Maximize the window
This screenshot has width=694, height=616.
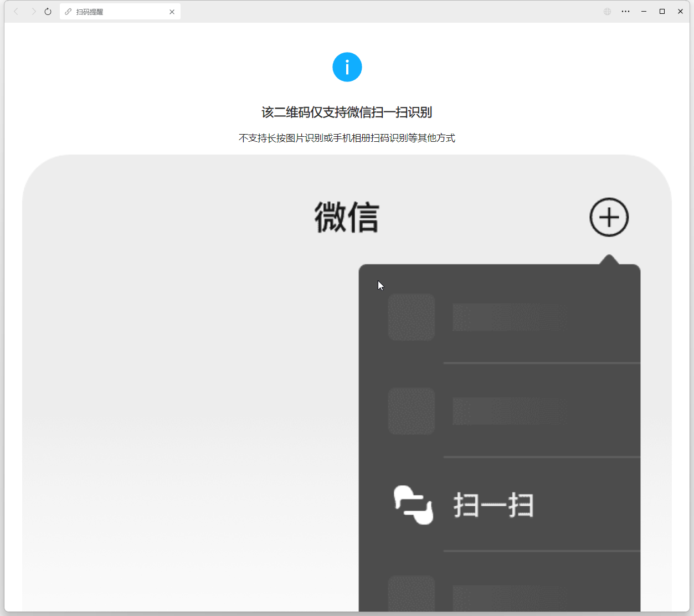(x=662, y=12)
